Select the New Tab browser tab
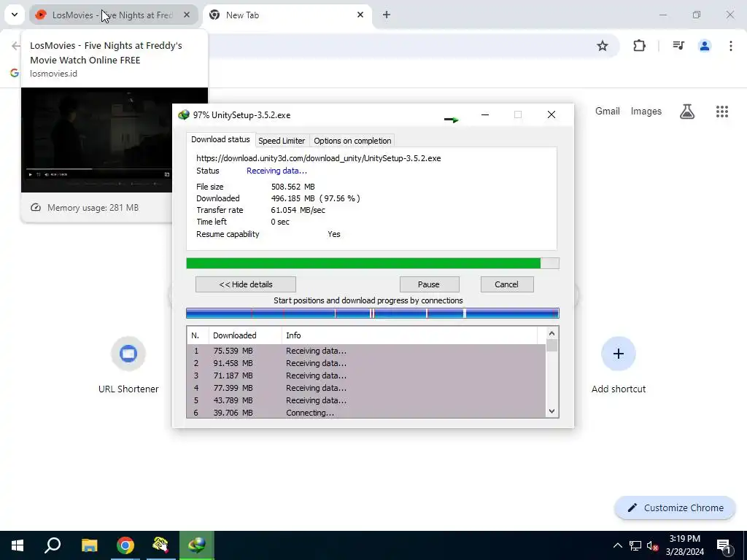 [x=286, y=15]
